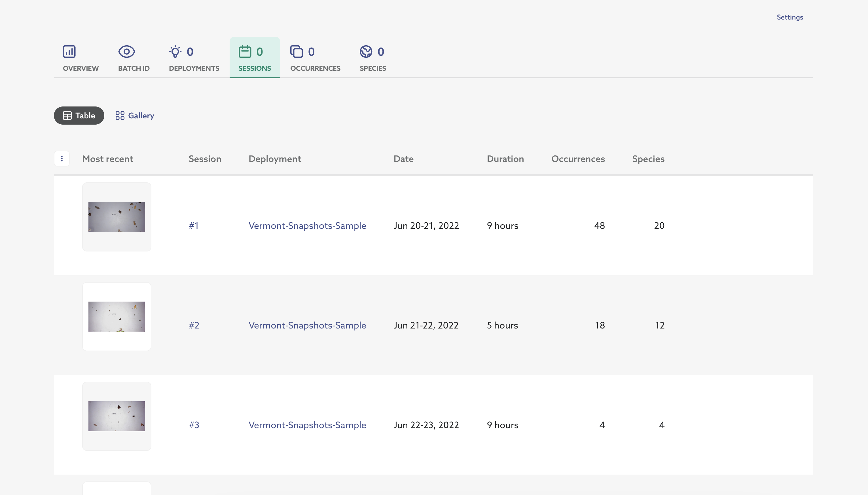Open the Settings link
The height and width of the screenshot is (495, 868).
point(789,17)
